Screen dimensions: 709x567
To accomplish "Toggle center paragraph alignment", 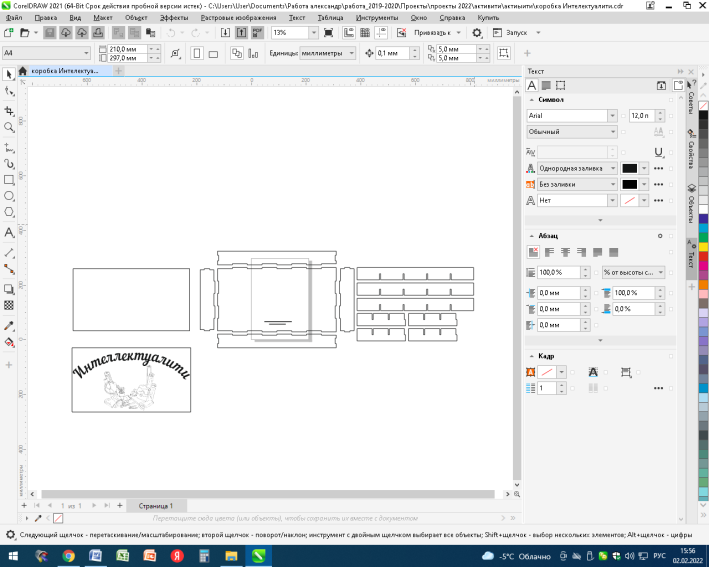I will click(x=565, y=252).
